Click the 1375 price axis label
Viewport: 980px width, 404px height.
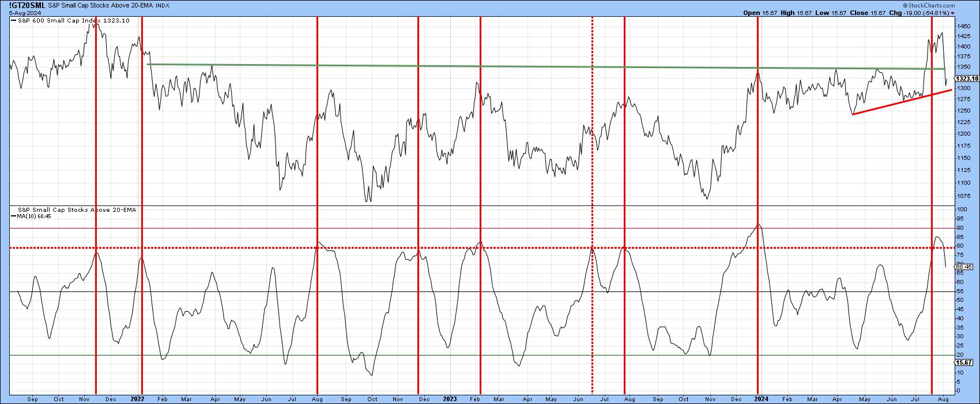click(x=963, y=56)
